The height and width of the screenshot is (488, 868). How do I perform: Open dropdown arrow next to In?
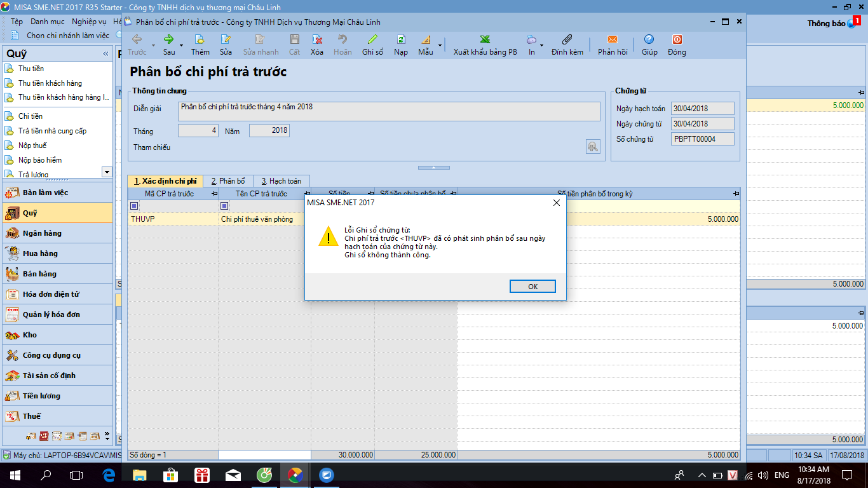[541, 45]
